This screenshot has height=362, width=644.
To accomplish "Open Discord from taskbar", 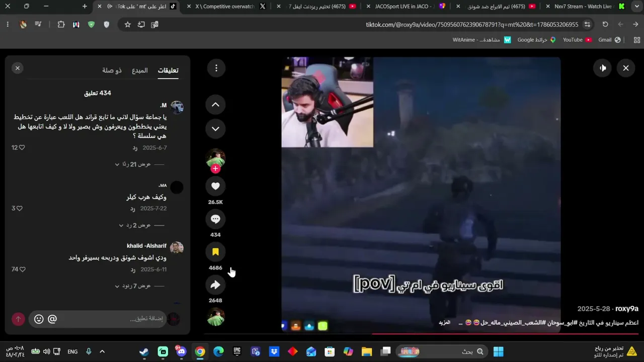I will click(181, 351).
